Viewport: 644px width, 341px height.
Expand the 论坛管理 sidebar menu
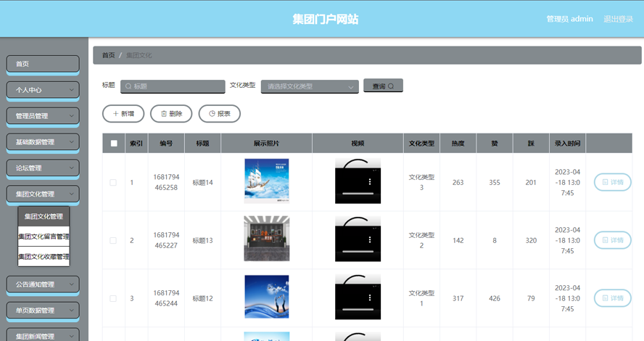click(43, 168)
